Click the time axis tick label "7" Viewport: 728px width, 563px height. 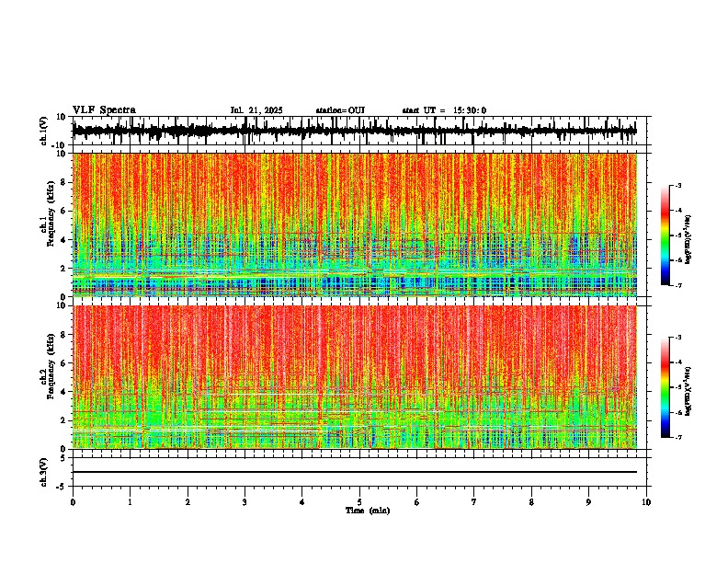coord(474,502)
